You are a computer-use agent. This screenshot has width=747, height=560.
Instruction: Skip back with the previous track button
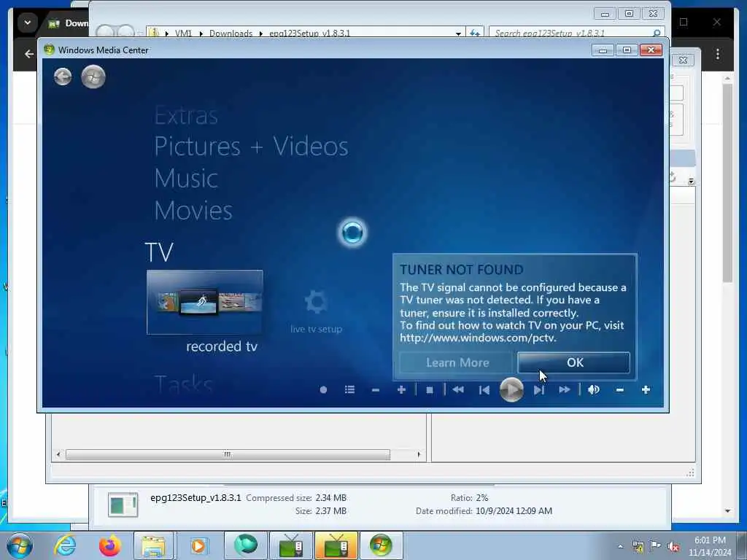click(x=484, y=390)
